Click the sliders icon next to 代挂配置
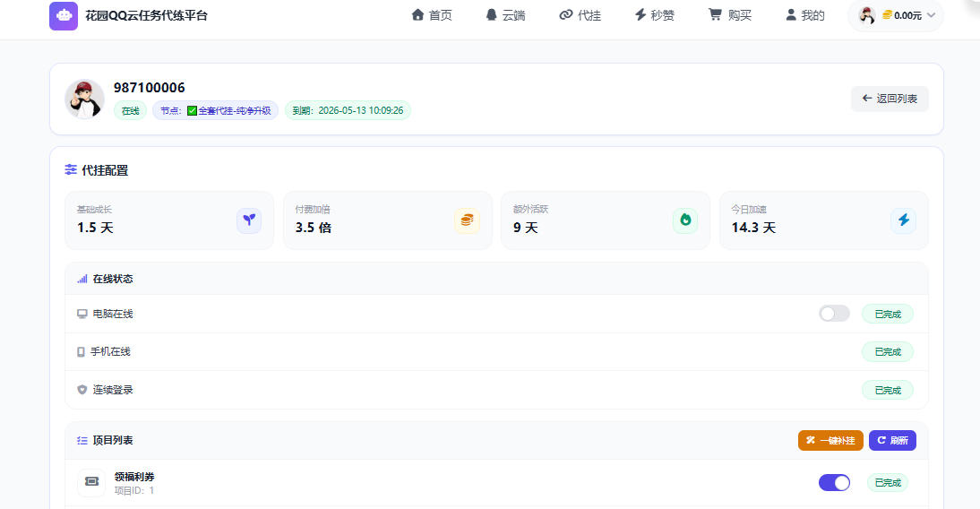 coord(71,170)
